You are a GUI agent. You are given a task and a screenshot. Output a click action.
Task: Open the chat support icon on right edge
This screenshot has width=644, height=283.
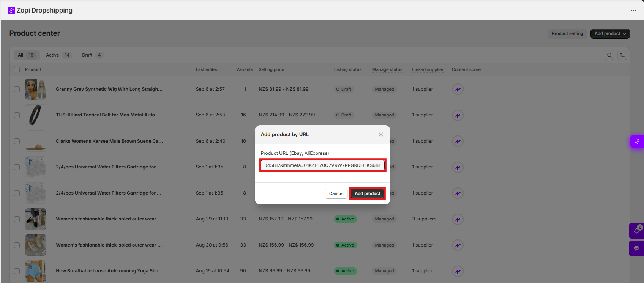tap(636, 248)
